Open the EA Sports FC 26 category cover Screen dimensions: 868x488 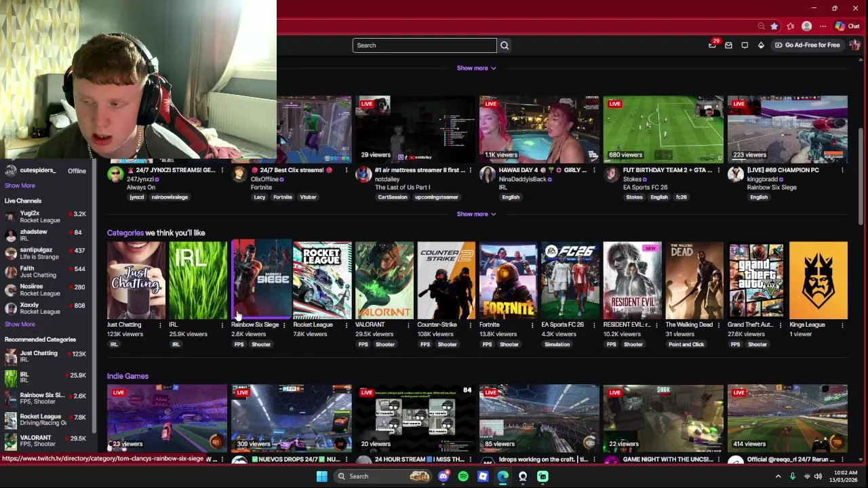coord(570,279)
